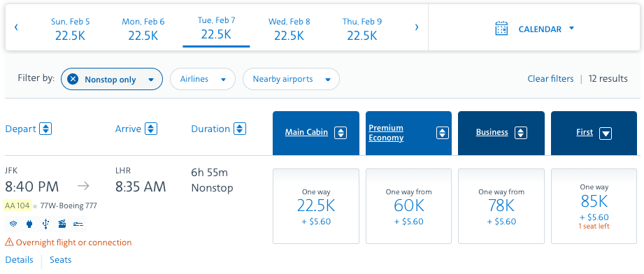Select Business 78K fare card
644x274 pixels.
click(501, 206)
